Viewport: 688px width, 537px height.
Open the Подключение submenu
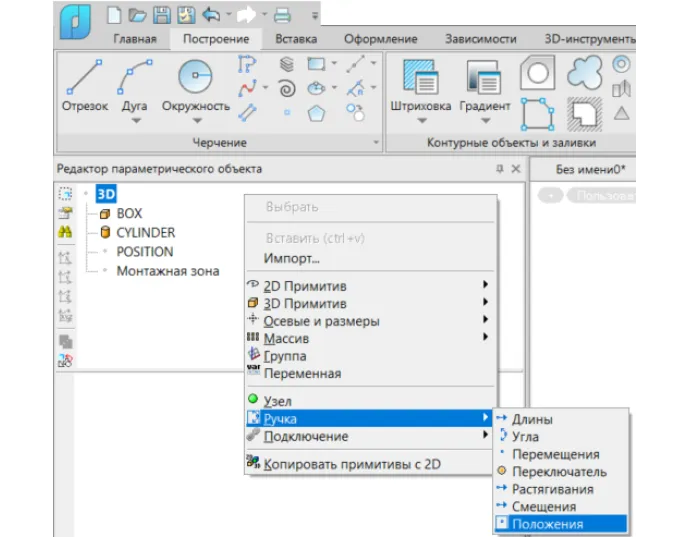pyautogui.click(x=370, y=436)
